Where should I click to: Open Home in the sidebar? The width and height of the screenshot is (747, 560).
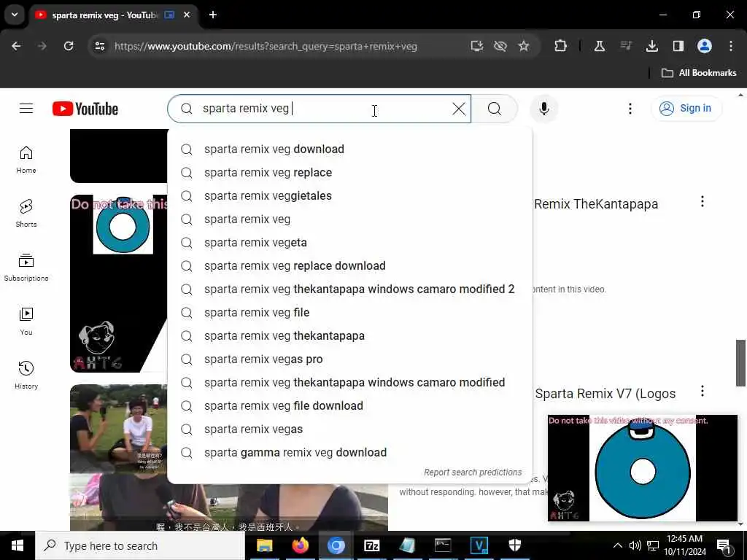tap(26, 160)
